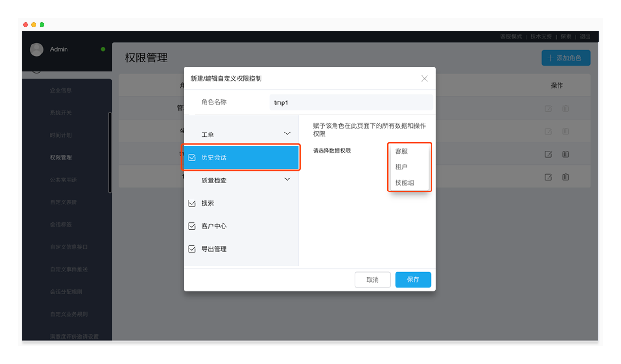Uncheck the 搜索 permission checkbox
The height and width of the screenshot is (364, 621).
[192, 204]
